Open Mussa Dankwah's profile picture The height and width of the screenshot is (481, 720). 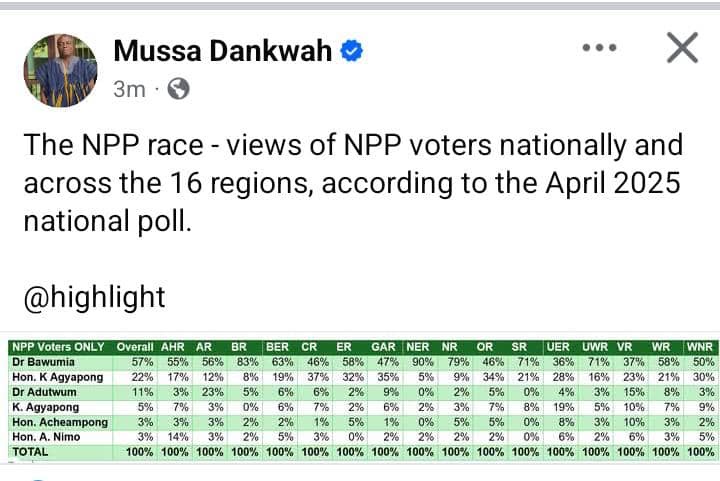coord(61,70)
